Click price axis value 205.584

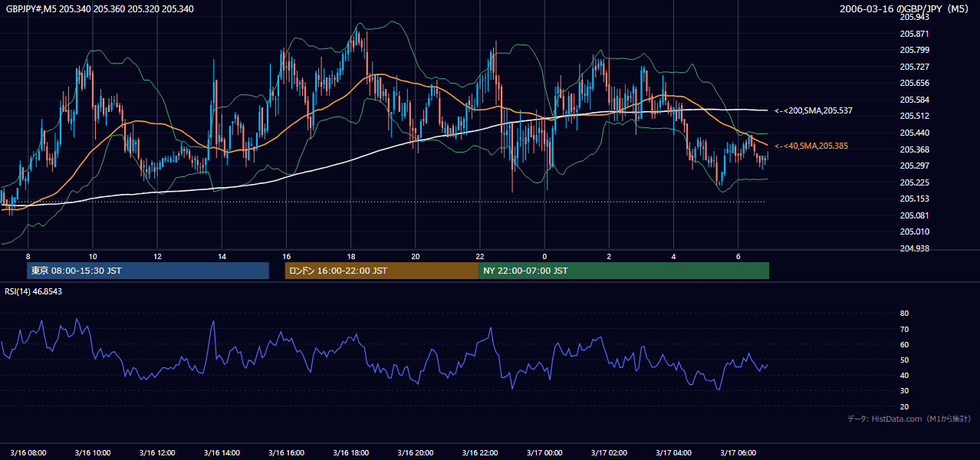[x=914, y=100]
